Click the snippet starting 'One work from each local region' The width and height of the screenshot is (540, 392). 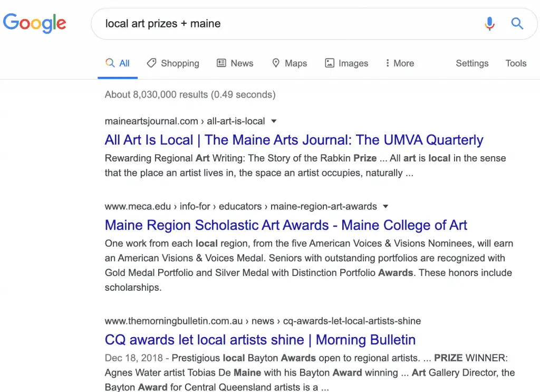coord(309,265)
